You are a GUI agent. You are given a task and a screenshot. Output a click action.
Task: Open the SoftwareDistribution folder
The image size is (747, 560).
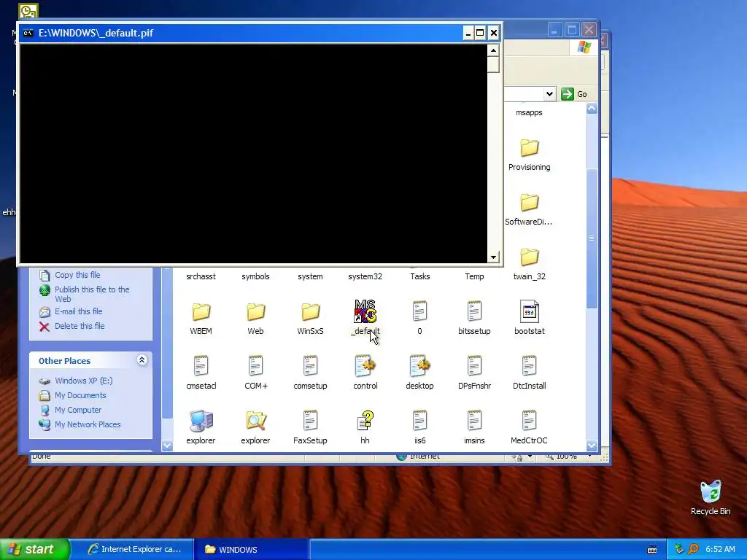tap(530, 203)
